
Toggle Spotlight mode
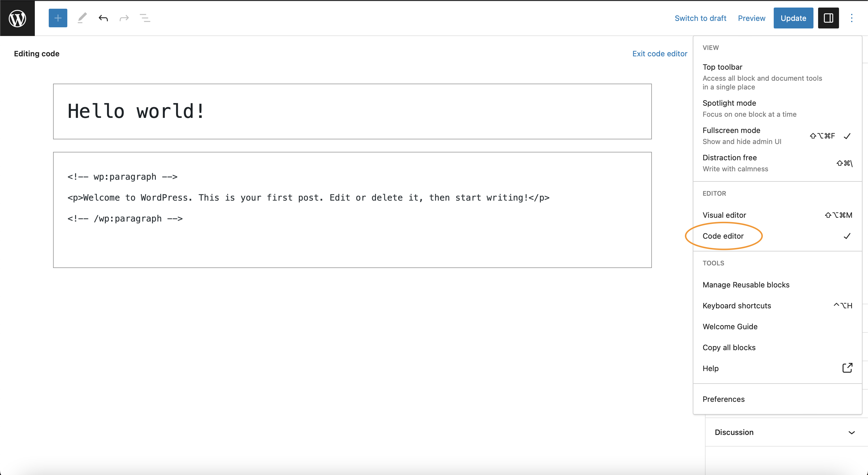(x=777, y=109)
